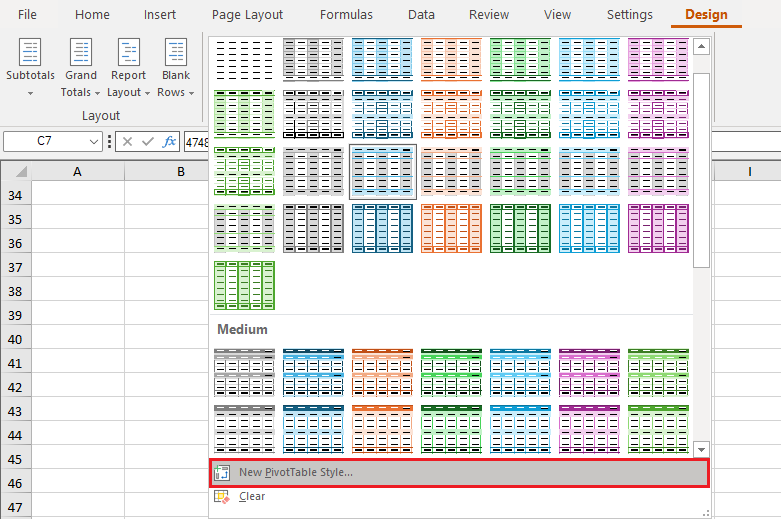The width and height of the screenshot is (781, 519).
Task: Select the highlighted blue pivot style thumbnail
Action: coord(382,171)
